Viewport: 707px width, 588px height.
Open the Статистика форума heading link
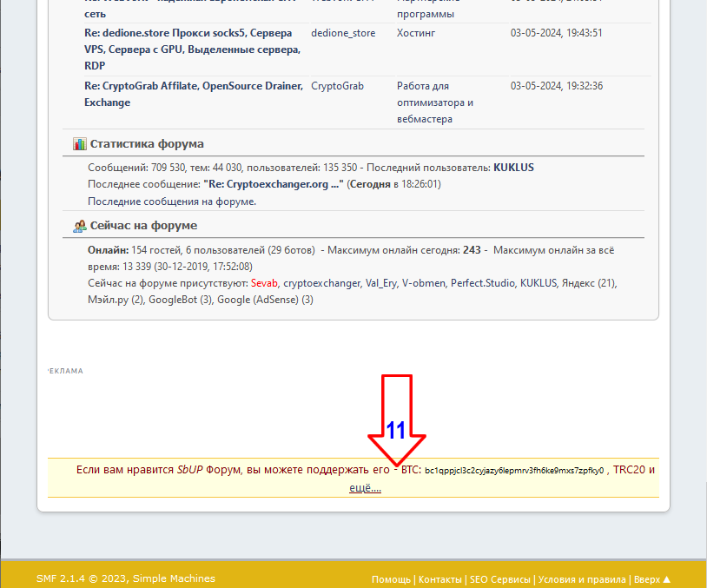click(147, 144)
